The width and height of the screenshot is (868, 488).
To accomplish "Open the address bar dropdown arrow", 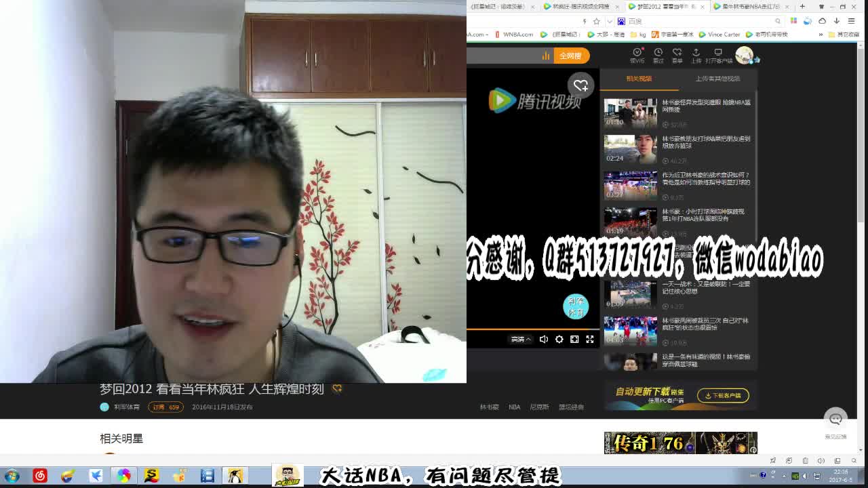I will coord(608,21).
